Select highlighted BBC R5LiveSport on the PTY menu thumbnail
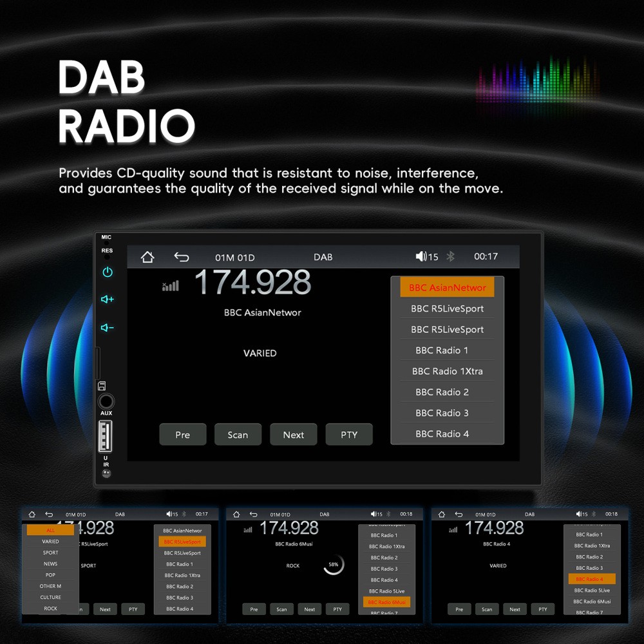Screen dimensions: 644x644 (x=182, y=542)
